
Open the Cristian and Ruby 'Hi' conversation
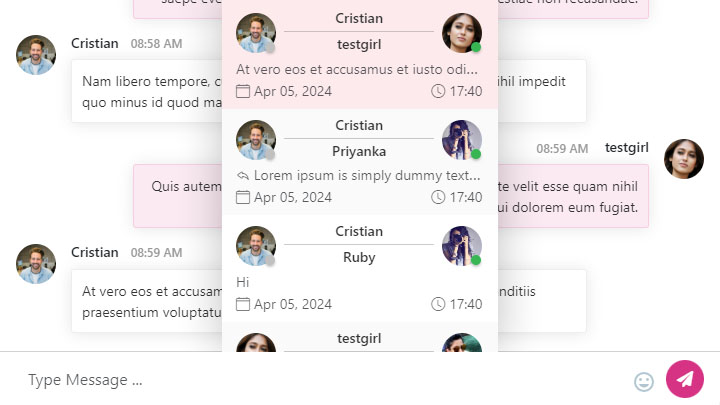coord(360,268)
